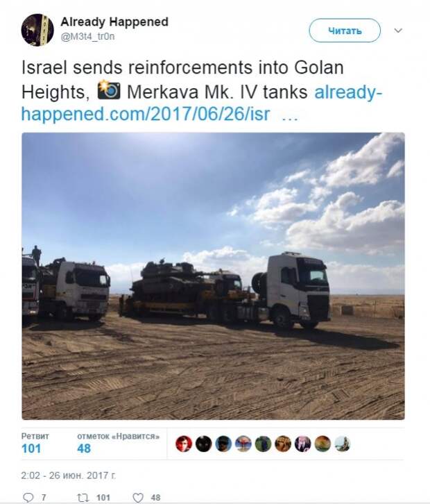Open the last liker avatar in the row
The height and width of the screenshot is (504, 430).
tap(343, 444)
